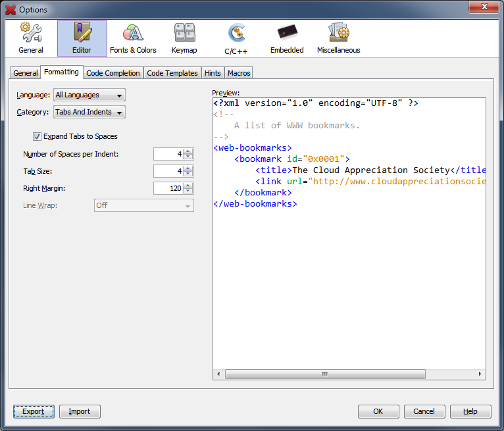This screenshot has height=431, width=504.
Task: Open Fonts & Colors settings
Action: [133, 38]
